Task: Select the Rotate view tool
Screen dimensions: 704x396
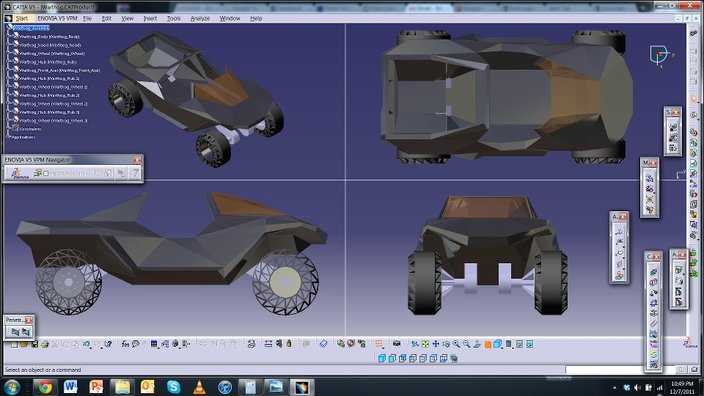Action: click(x=446, y=344)
